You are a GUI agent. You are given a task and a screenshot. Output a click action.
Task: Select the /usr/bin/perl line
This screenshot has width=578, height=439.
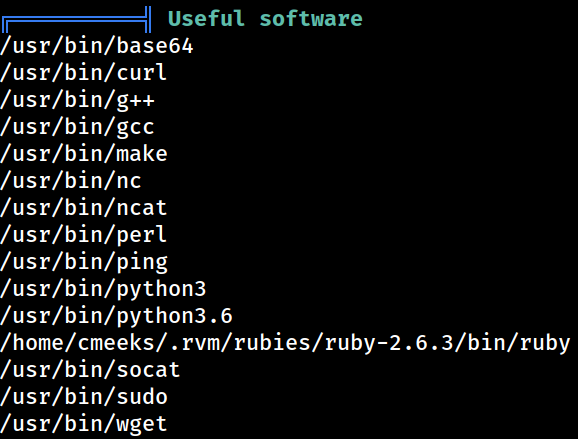point(84,235)
